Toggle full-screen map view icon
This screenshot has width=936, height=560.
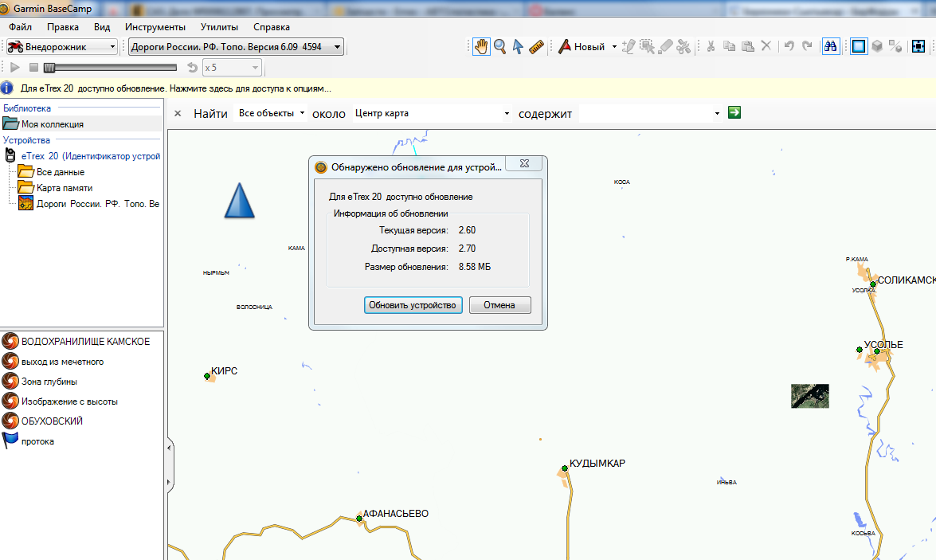[x=918, y=46]
